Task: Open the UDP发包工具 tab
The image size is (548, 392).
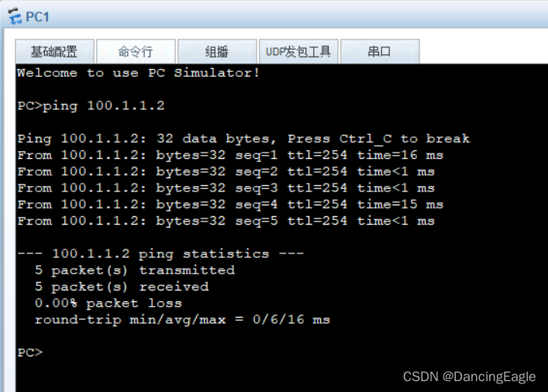Action: [x=298, y=52]
